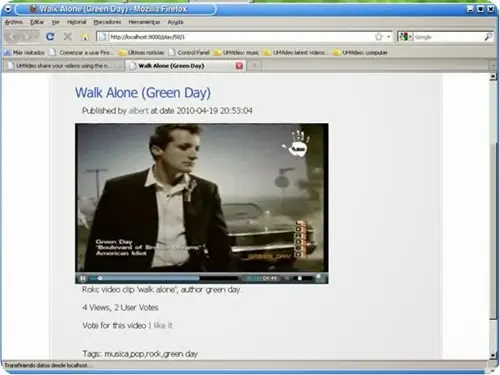The width and height of the screenshot is (500, 375).
Task: Open the window menu icon in the title bar
Action: click(x=8, y=9)
